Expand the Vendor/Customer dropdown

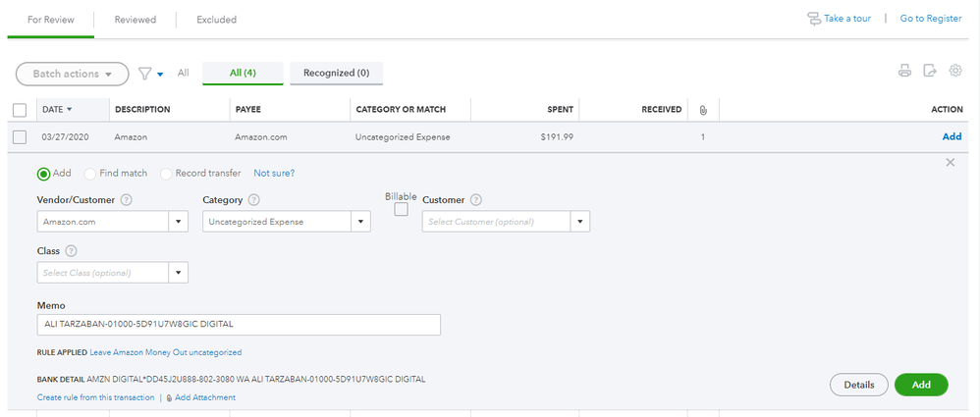[180, 222]
